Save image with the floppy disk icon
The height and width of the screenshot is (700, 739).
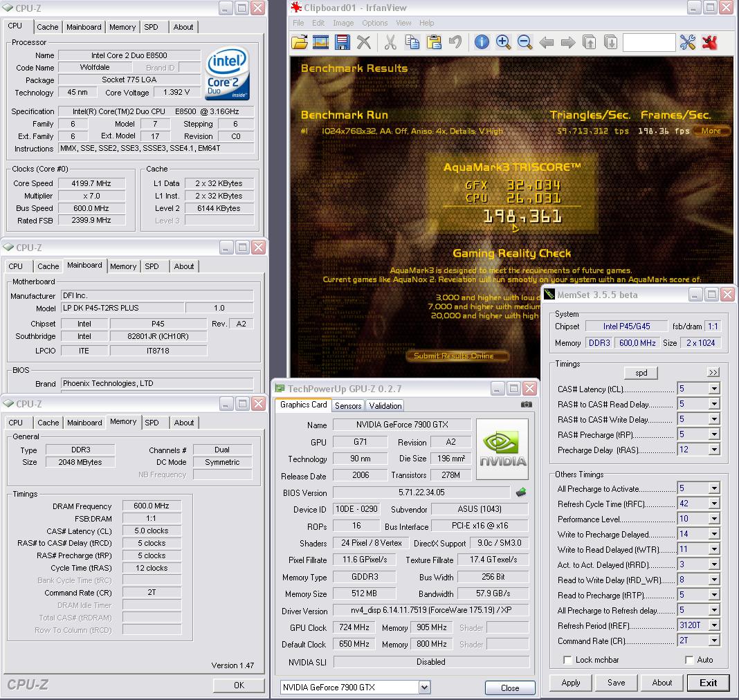(x=342, y=42)
